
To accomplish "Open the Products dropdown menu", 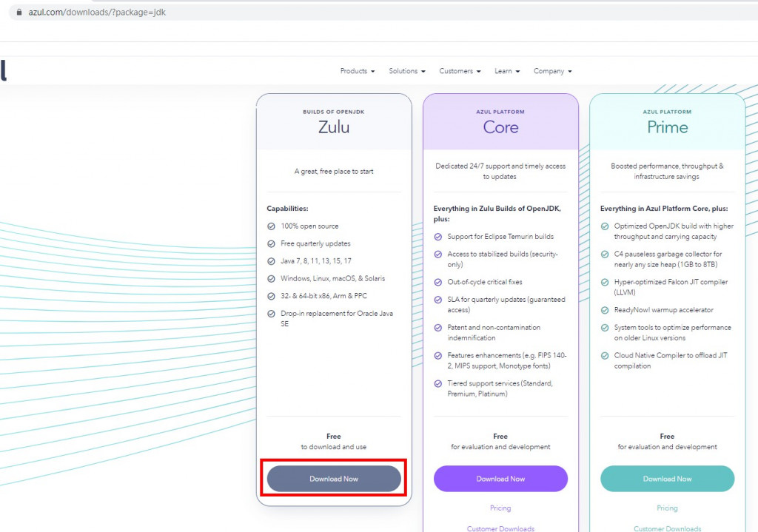I will click(x=358, y=71).
